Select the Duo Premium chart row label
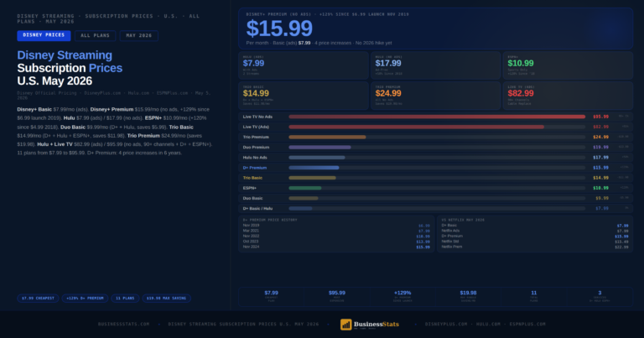Viewport: 644px width, 338px height. pyautogui.click(x=256, y=148)
